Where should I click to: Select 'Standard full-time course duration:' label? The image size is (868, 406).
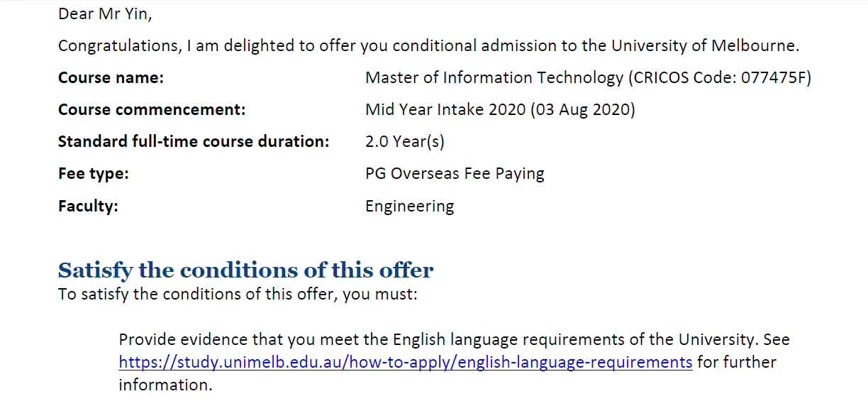(x=194, y=141)
